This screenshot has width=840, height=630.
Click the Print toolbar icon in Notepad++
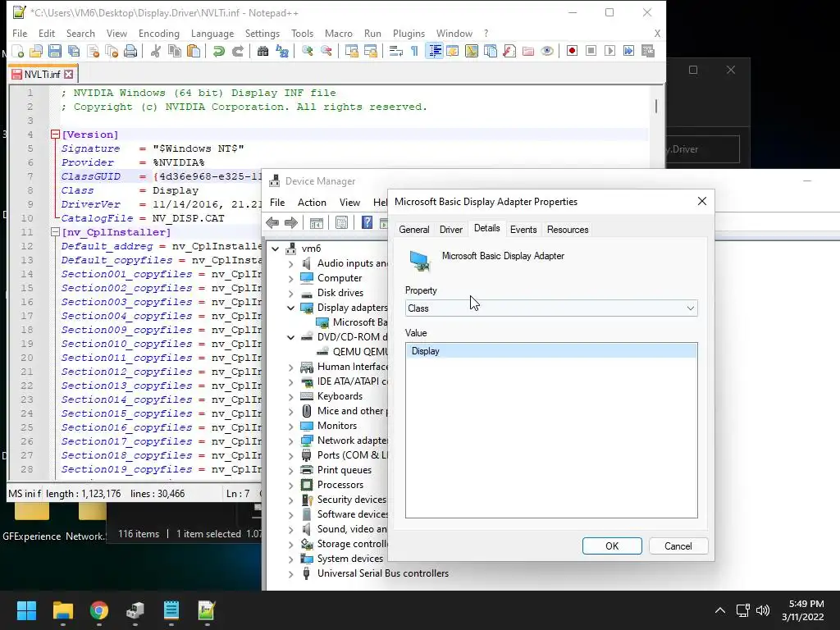[x=130, y=51]
